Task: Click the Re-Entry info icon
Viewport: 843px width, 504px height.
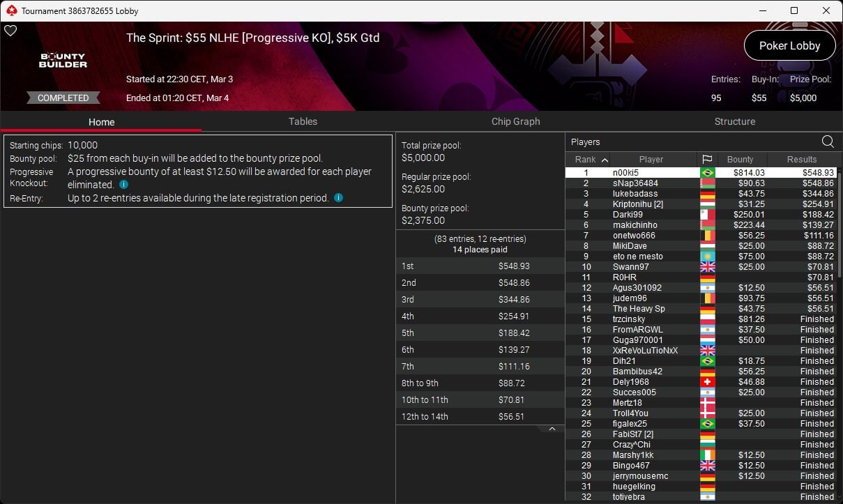Action: tap(338, 198)
